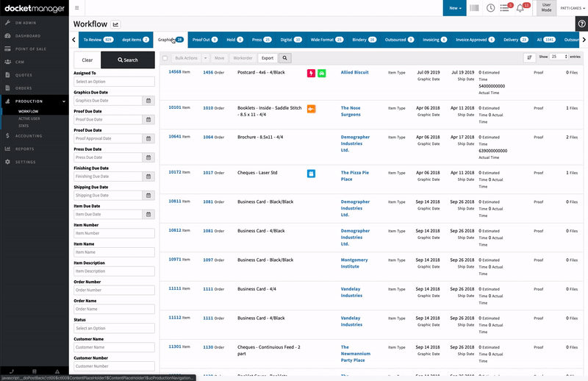This screenshot has height=381, width=588.
Task: Toggle the select-all checkbox in toolbar
Action: pyautogui.click(x=165, y=58)
